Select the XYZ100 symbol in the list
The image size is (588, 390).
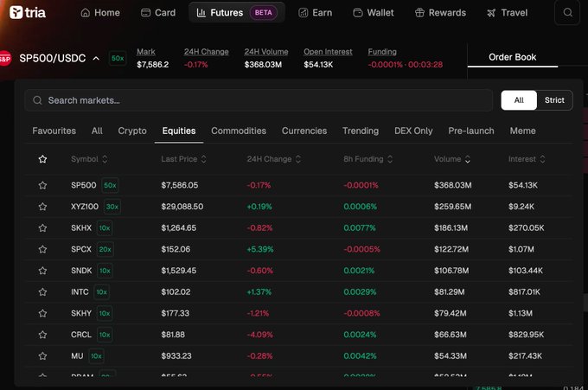click(x=85, y=207)
